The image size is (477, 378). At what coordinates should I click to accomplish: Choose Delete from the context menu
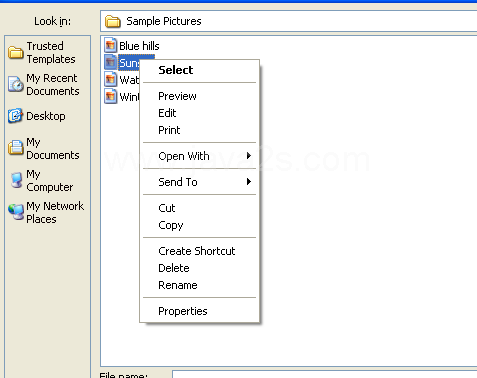click(x=199, y=268)
